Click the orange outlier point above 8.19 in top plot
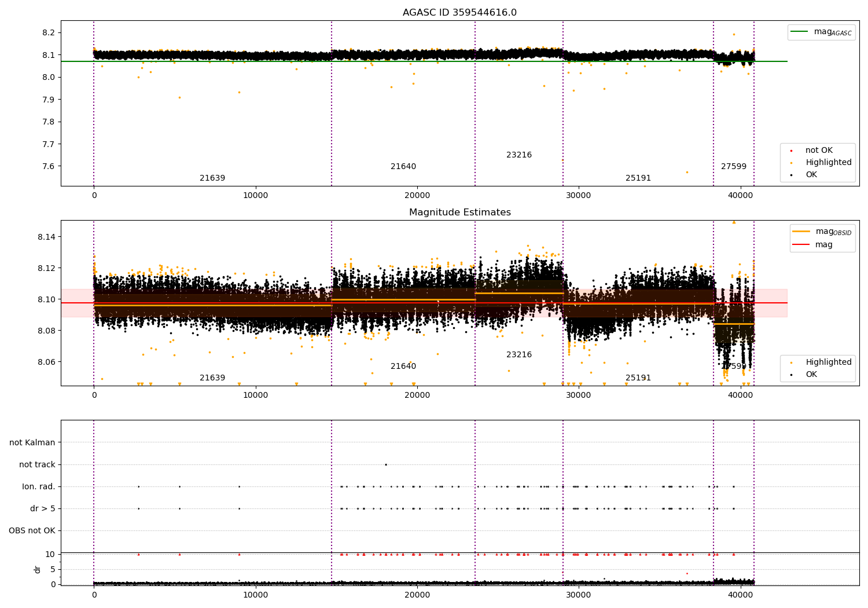Viewport: 868px width, 608px height. pyautogui.click(x=734, y=34)
